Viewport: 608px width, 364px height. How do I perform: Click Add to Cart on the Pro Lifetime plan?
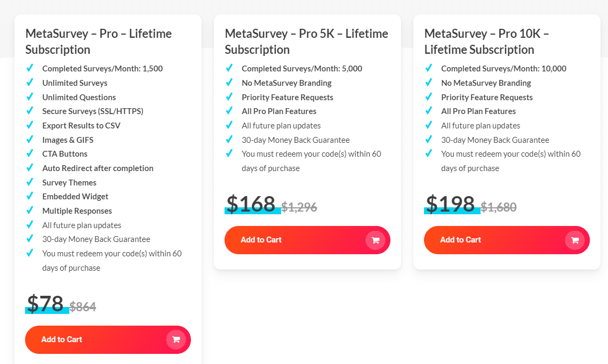(x=108, y=339)
